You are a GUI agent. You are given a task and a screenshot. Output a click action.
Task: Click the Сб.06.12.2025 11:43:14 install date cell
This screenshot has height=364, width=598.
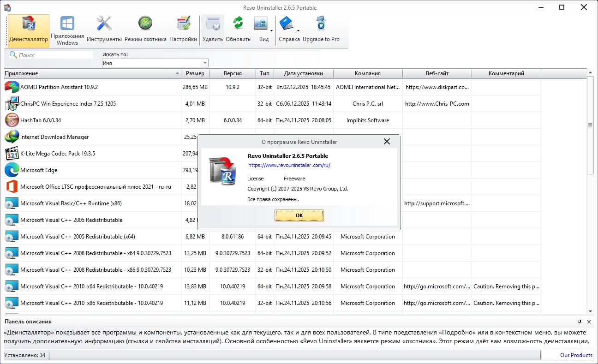[x=304, y=103]
